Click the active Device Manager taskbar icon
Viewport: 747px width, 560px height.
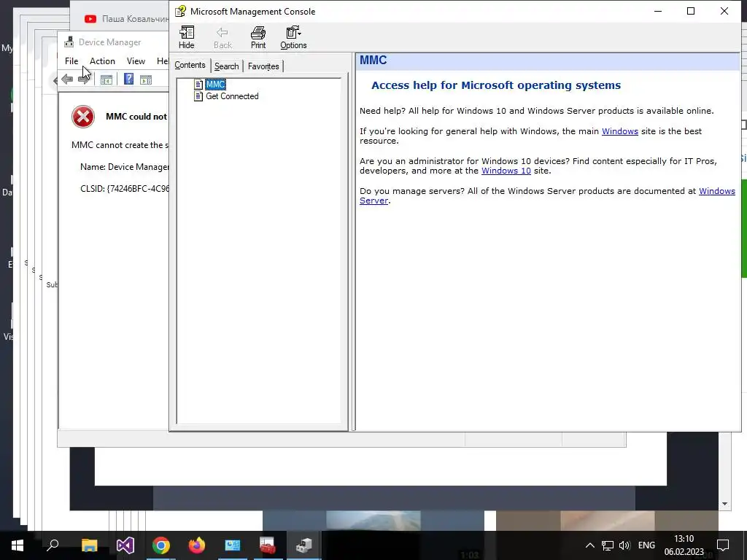tap(304, 545)
